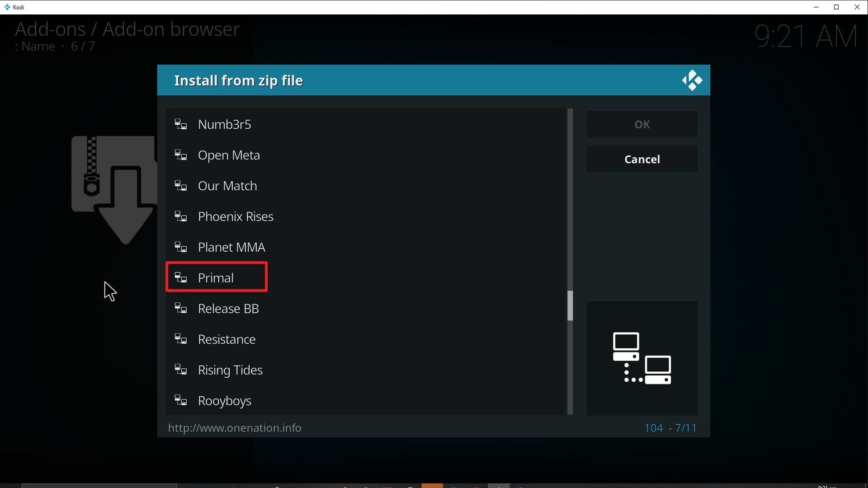Click the Kodi logo in dialog header
The image size is (868, 488).
pyautogui.click(x=692, y=80)
